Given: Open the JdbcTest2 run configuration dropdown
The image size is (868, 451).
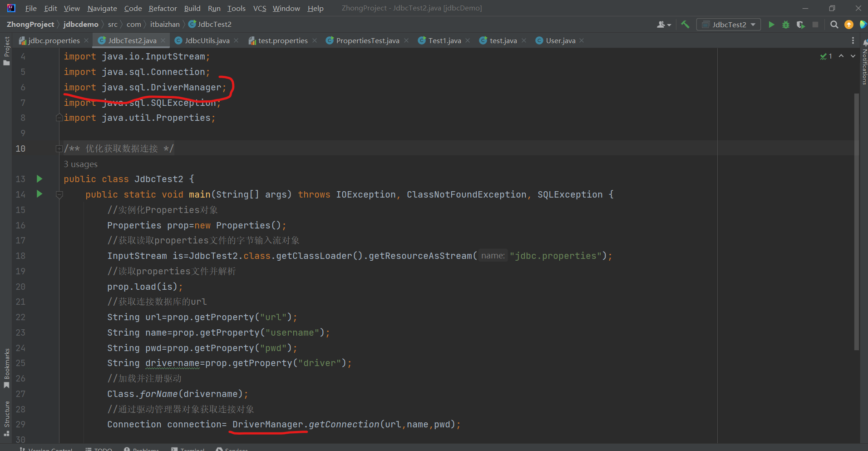Looking at the screenshot, I should (x=729, y=25).
